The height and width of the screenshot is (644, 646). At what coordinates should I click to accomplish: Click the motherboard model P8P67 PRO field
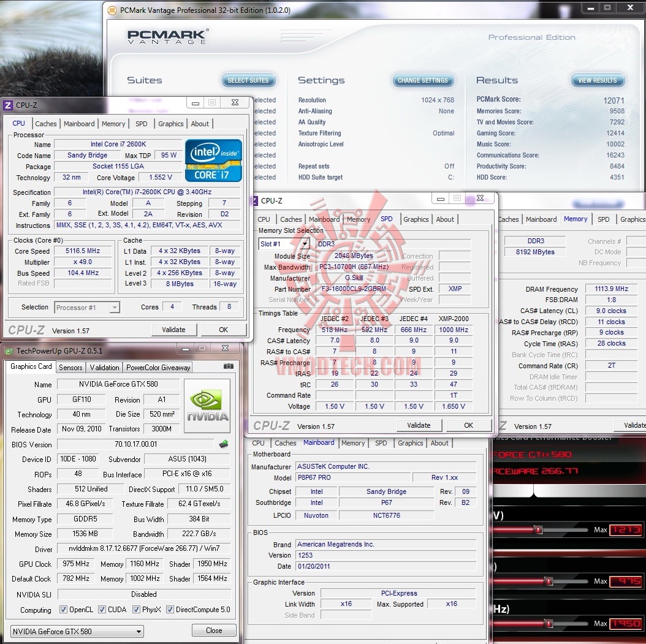354,477
